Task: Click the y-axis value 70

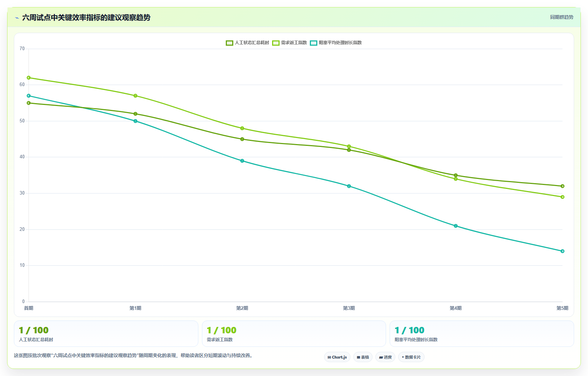Action: tap(22, 49)
